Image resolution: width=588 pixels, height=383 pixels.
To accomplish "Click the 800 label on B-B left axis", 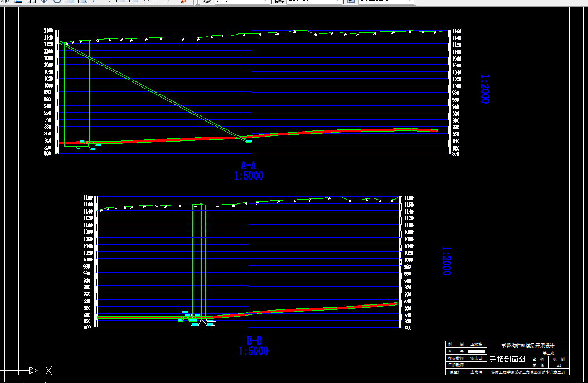I will pos(87,327).
